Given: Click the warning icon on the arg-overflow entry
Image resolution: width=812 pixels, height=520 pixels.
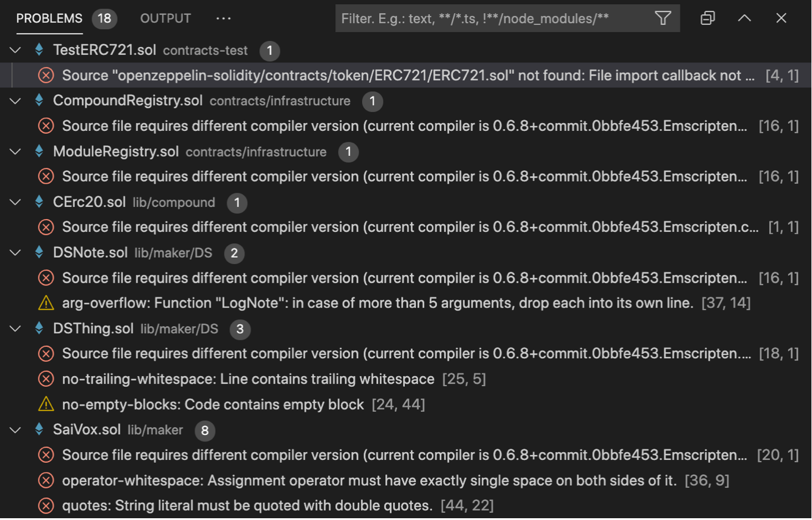Looking at the screenshot, I should coord(46,303).
